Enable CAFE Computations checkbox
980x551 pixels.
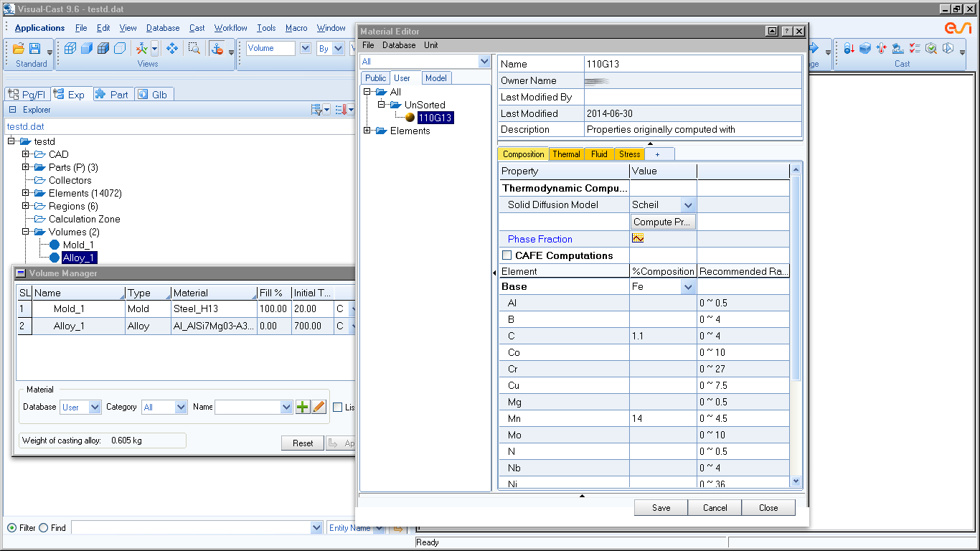(x=507, y=255)
